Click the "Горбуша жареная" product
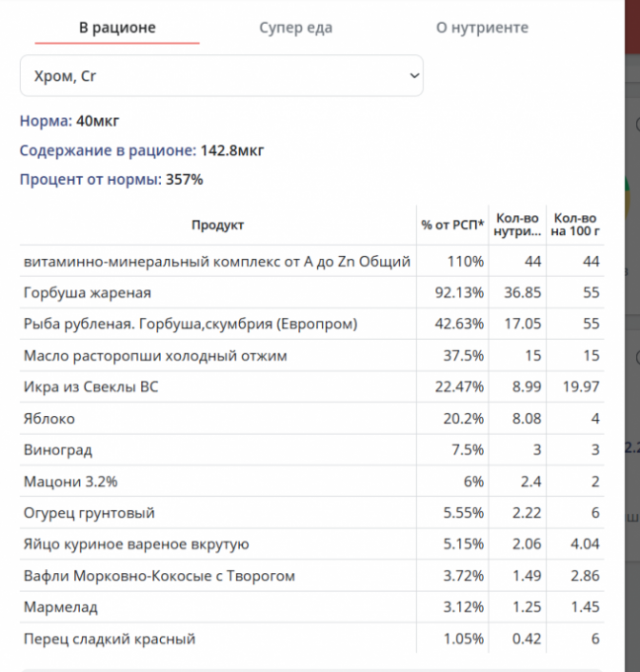 point(87,294)
